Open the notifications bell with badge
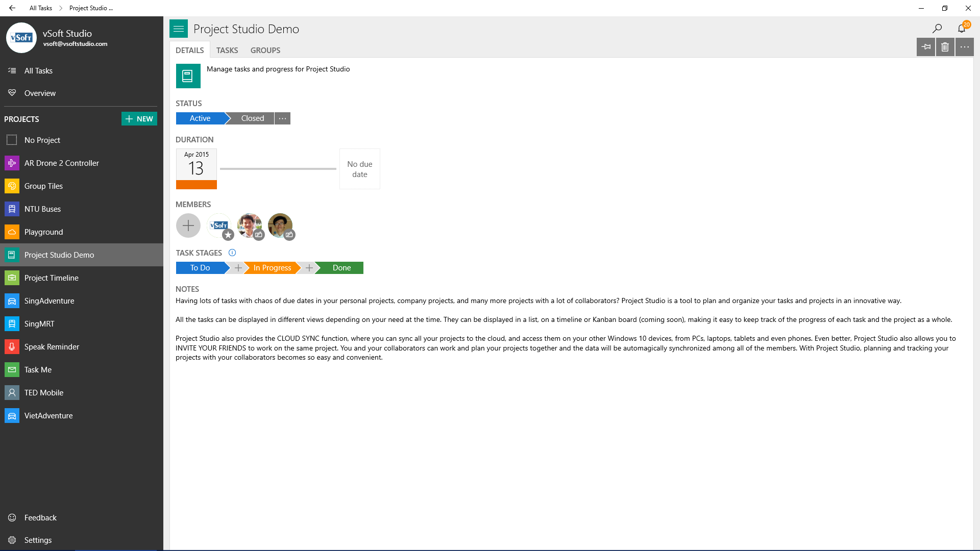This screenshot has width=980, height=551. click(962, 28)
